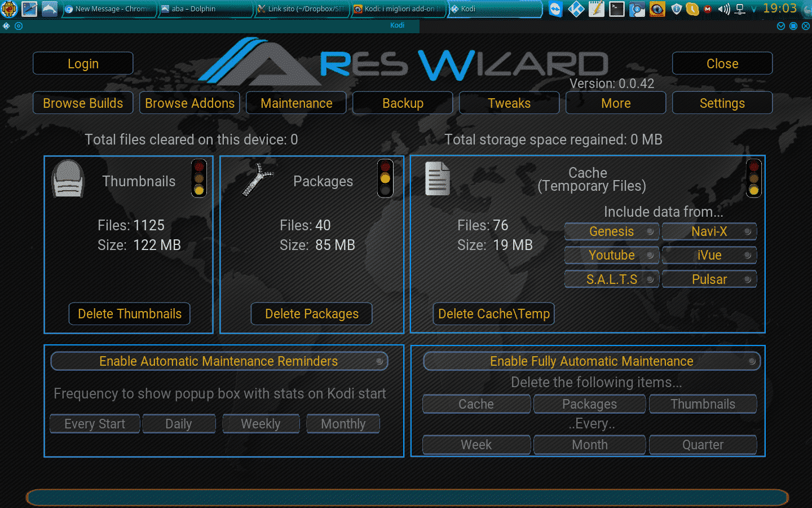Click Delete Thumbnails button
This screenshot has width=812, height=508.
tap(129, 313)
